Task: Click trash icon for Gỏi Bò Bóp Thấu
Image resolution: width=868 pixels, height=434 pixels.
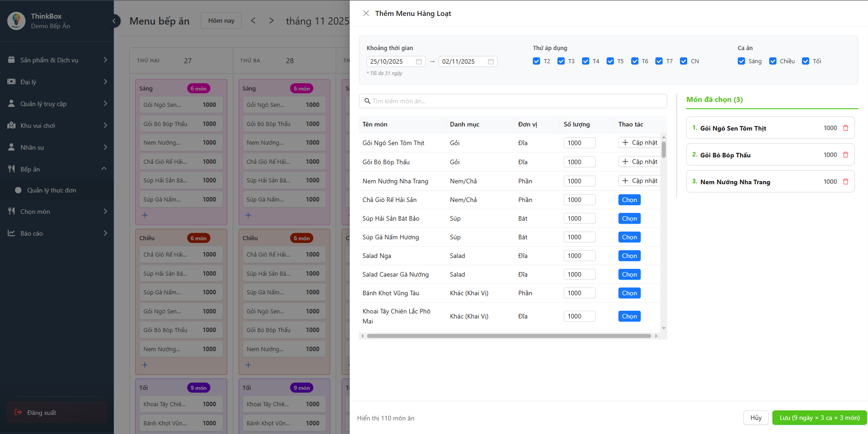Action: click(x=846, y=155)
